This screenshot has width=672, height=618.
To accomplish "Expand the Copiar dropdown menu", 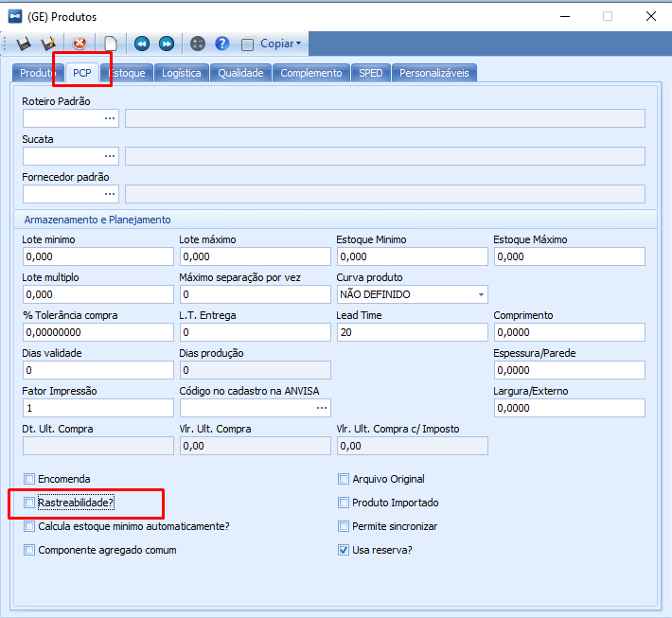I will click(281, 44).
